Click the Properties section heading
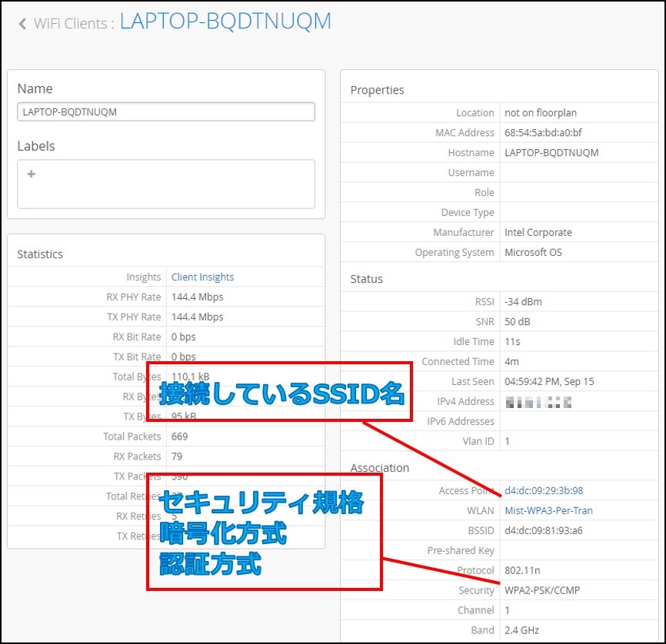The height and width of the screenshot is (644, 666). (377, 90)
